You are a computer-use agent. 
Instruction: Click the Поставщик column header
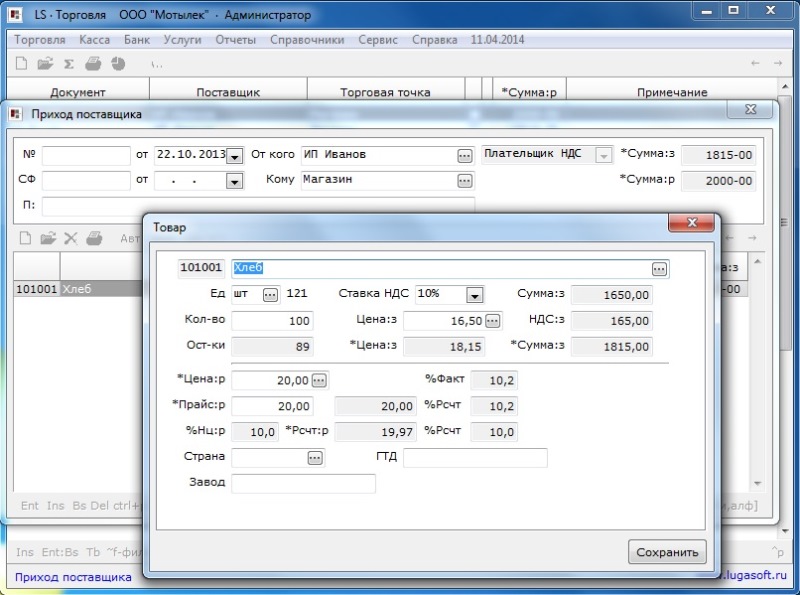tap(228, 92)
